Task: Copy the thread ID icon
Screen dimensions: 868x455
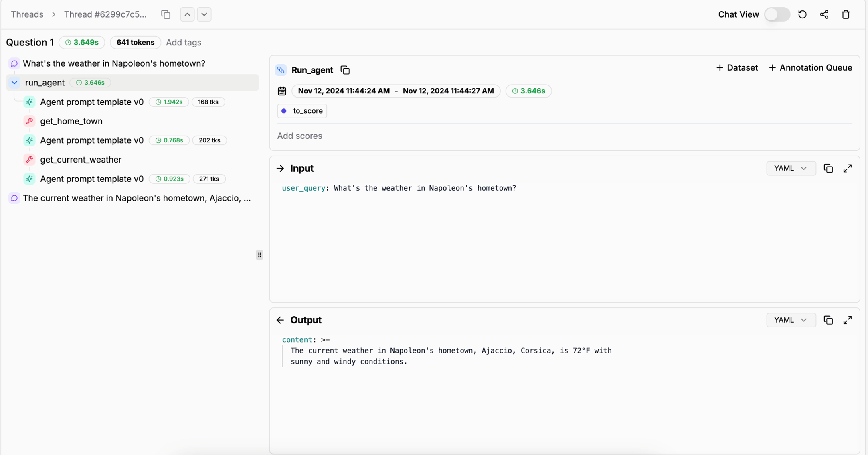Action: tap(166, 14)
